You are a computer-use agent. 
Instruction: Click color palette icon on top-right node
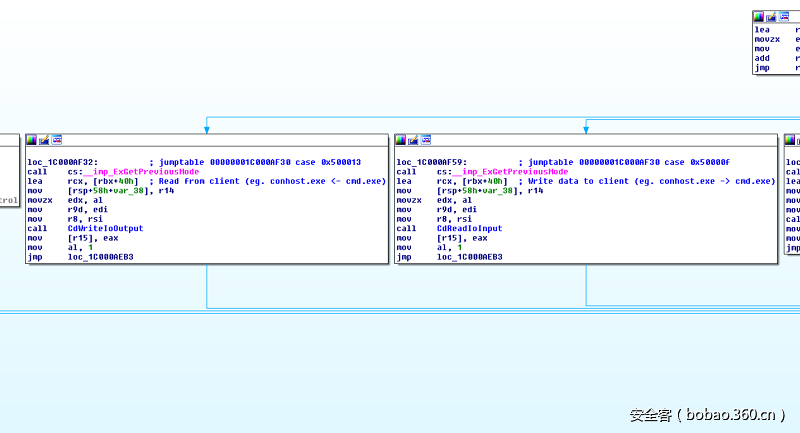758,17
